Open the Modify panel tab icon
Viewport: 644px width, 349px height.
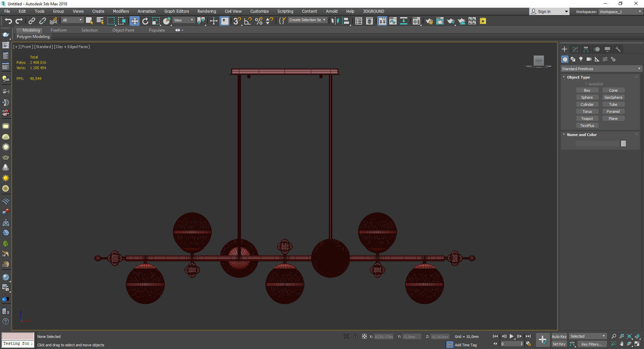click(x=575, y=49)
